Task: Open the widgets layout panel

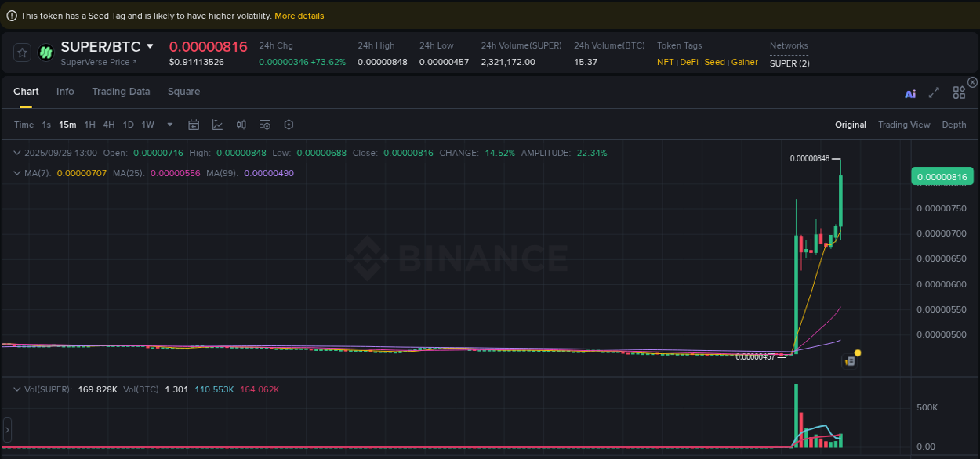Action: (x=958, y=92)
